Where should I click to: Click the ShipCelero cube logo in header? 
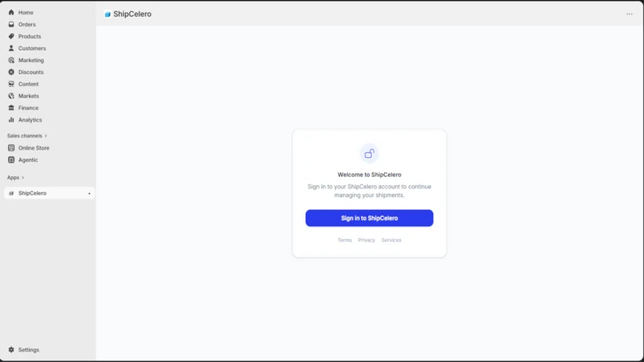(x=108, y=14)
